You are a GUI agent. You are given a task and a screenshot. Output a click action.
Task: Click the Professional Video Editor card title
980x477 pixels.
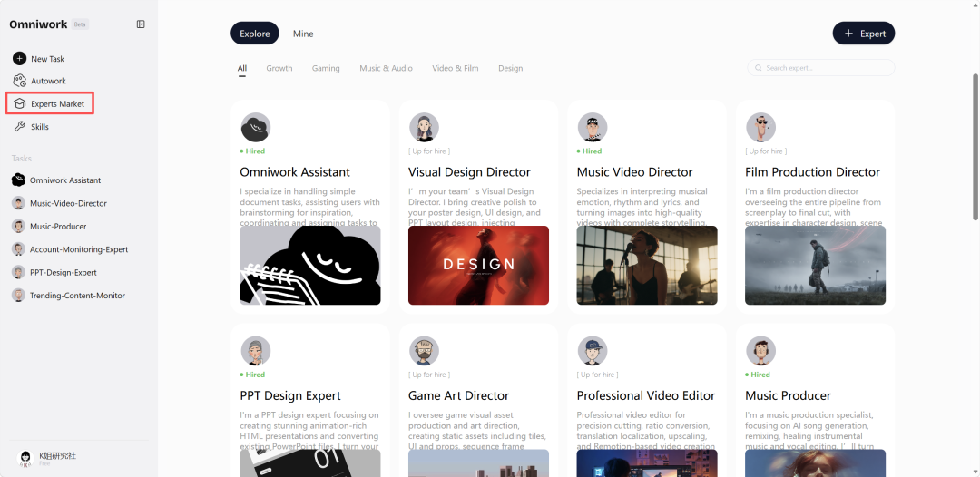click(646, 395)
